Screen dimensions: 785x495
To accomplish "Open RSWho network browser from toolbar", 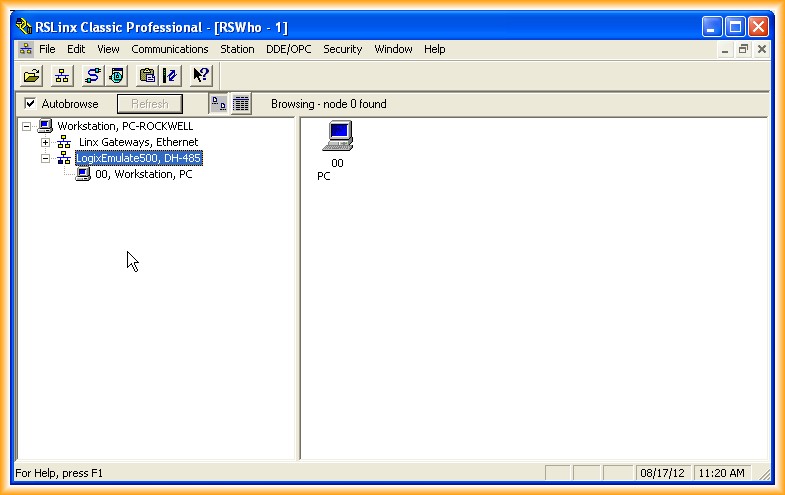I will click(61, 75).
